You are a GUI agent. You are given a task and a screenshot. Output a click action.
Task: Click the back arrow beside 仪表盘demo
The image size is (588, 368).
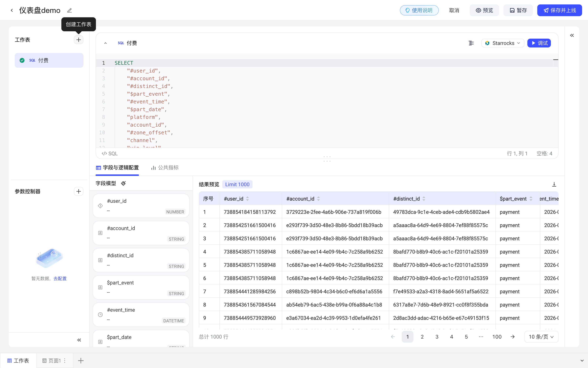pos(12,10)
